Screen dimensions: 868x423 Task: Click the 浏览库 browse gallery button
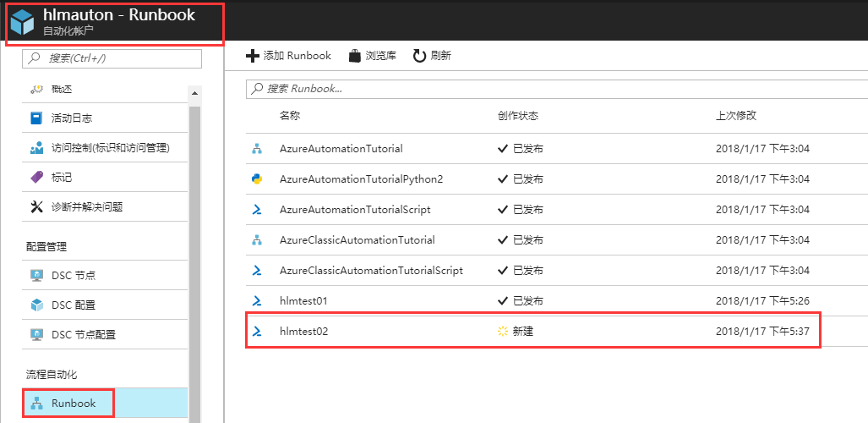(x=373, y=56)
